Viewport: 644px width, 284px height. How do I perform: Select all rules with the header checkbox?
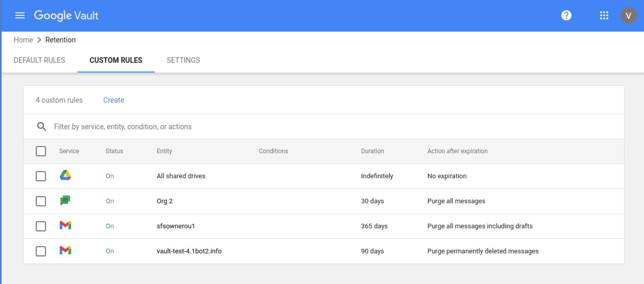click(41, 151)
